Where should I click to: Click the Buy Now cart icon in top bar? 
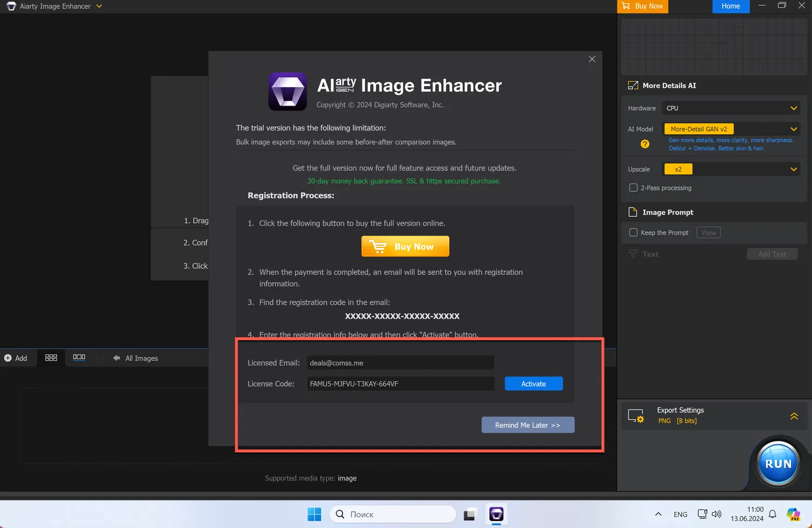pyautogui.click(x=625, y=6)
